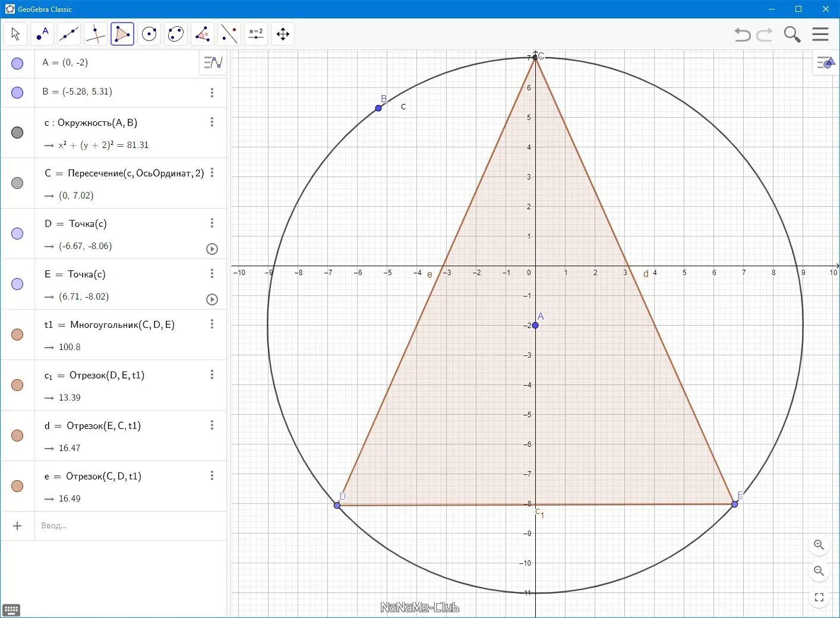Open more options for circle c
This screenshot has height=618, width=840.
(212, 122)
